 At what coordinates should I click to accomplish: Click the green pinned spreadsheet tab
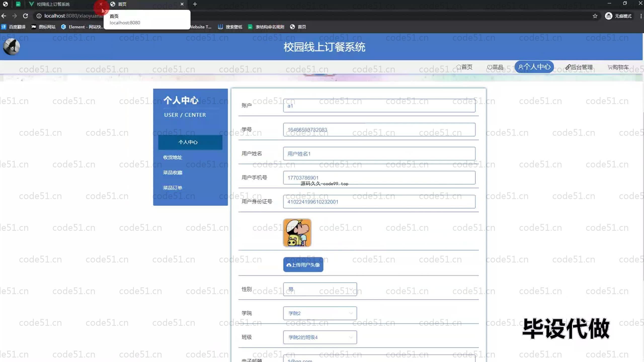pos(18,4)
